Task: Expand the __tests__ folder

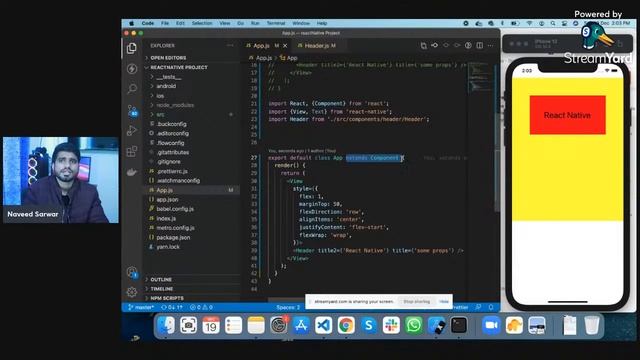Action: (x=168, y=77)
